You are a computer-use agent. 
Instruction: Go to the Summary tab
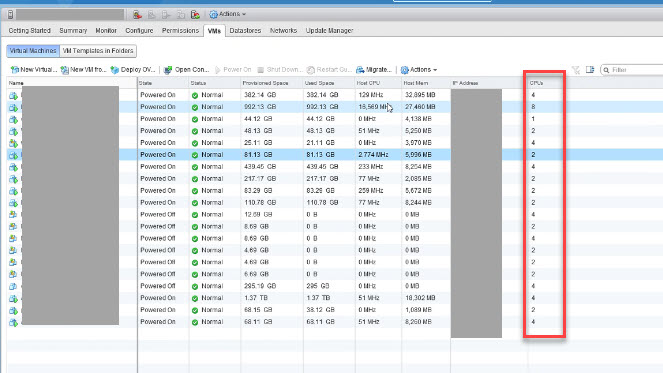coord(73,30)
